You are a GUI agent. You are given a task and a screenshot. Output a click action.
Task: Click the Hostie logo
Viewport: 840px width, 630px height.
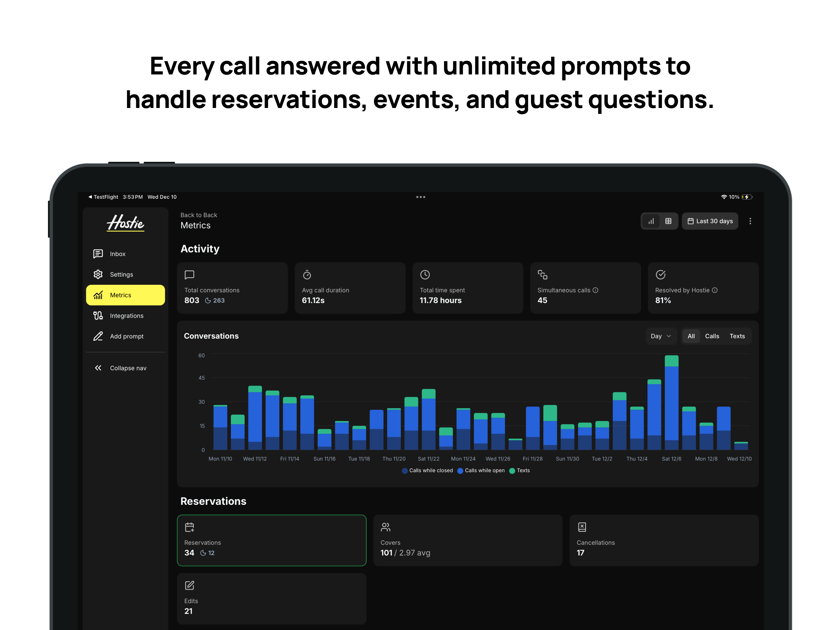coord(126,223)
